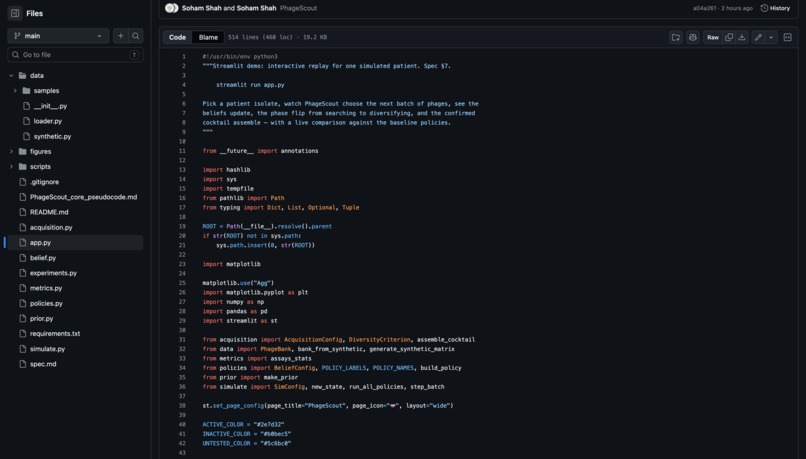Click the text "import streamlit as st"
Viewport: 806px width, 459px height.
pyautogui.click(x=240, y=321)
